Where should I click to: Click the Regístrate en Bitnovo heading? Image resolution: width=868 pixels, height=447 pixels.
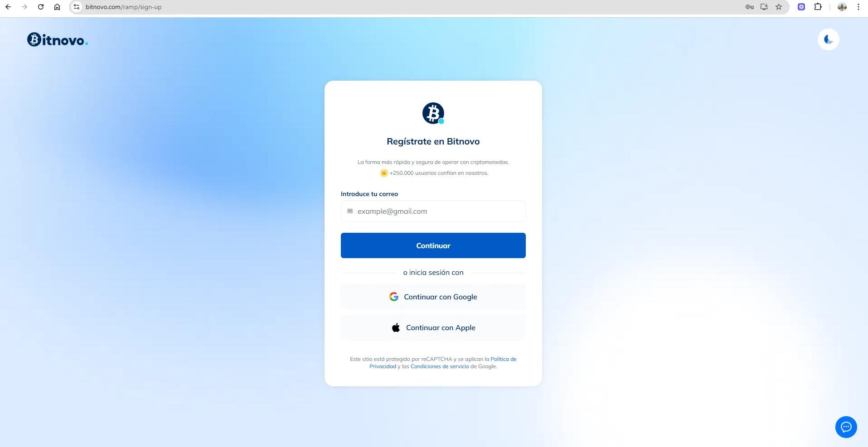tap(433, 141)
